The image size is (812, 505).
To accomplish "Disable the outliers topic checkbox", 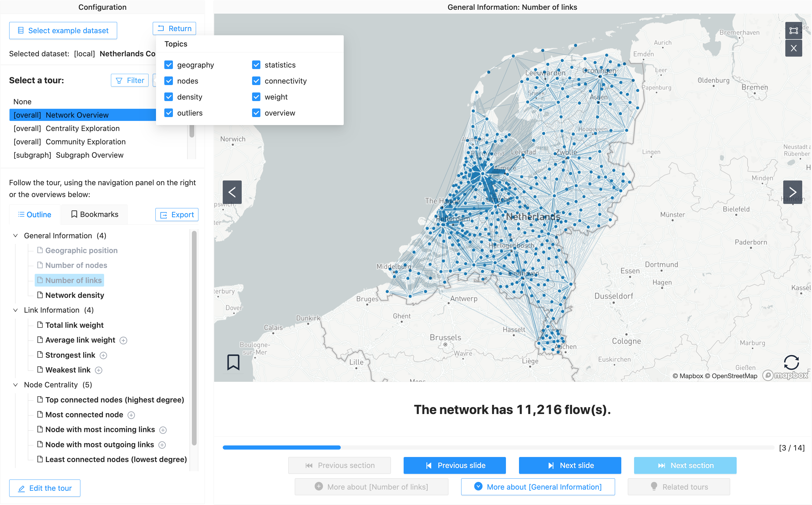I will coord(169,113).
